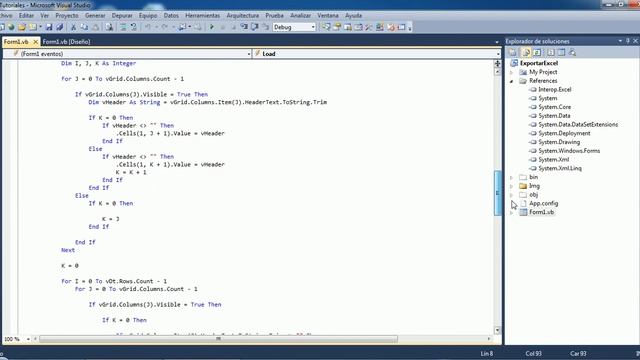Expand the bin folder
This screenshot has height=360, width=640.
[512, 178]
